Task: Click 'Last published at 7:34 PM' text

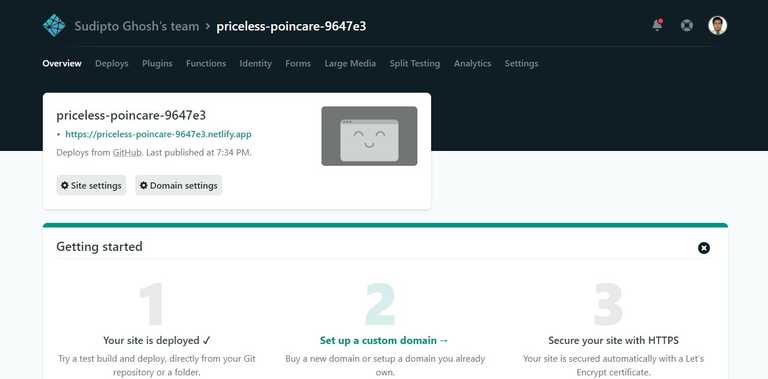Action: pyautogui.click(x=197, y=153)
